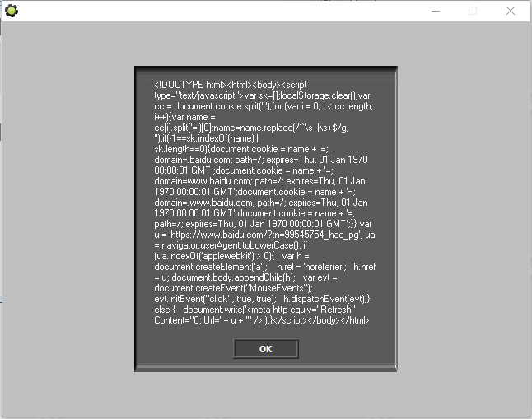The height and width of the screenshot is (419, 532).
Task: Click the green gear app icon
Action: [12, 11]
